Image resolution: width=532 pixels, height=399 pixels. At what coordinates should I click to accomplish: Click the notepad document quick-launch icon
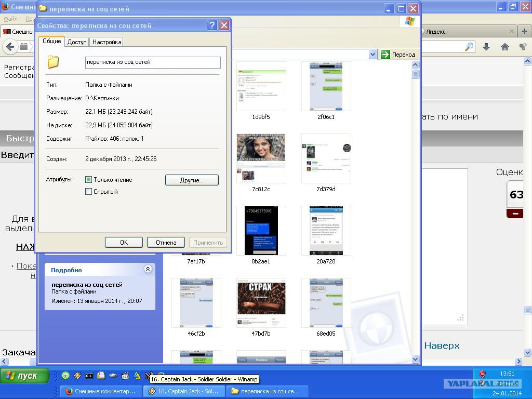(x=101, y=376)
